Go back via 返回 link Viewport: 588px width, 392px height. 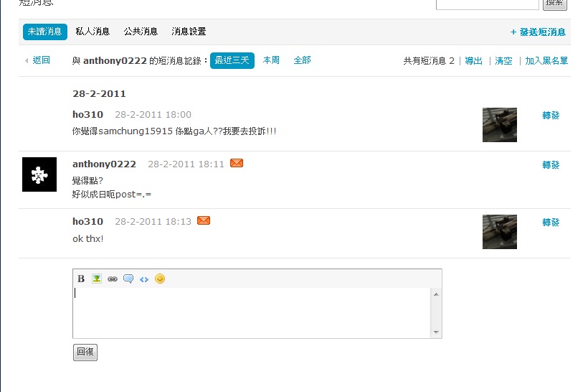(42, 60)
